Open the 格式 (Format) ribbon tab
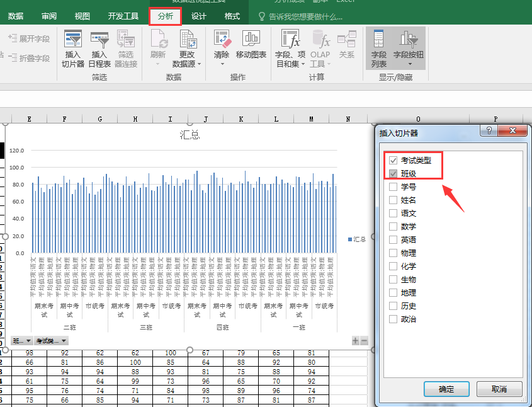This screenshot has height=407, width=532. [232, 16]
